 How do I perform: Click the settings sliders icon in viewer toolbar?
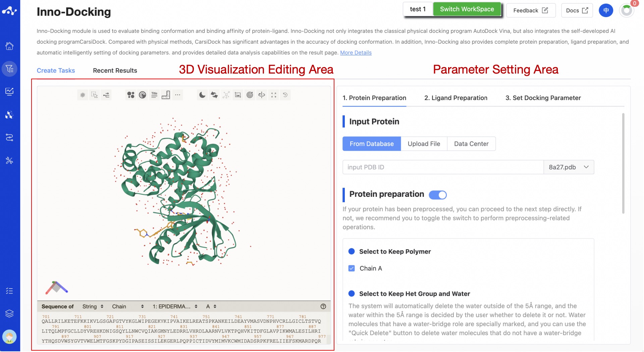(106, 95)
